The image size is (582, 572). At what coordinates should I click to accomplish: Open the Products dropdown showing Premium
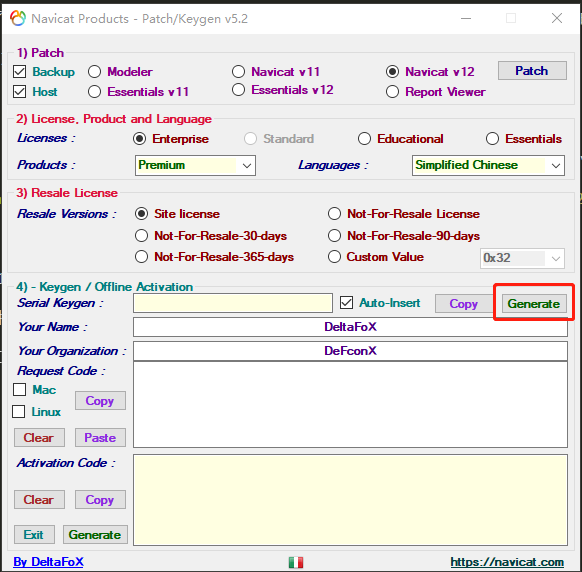pos(195,165)
